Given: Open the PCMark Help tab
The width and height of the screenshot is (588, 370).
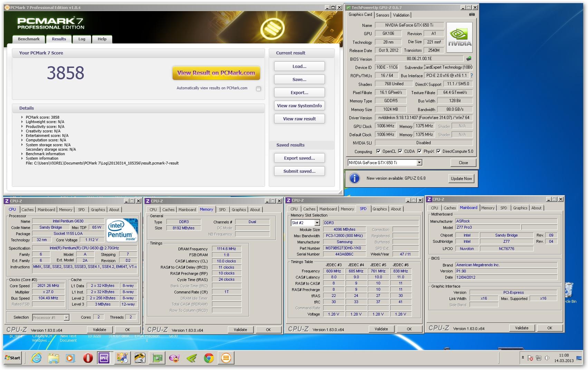Looking at the screenshot, I should point(102,39).
